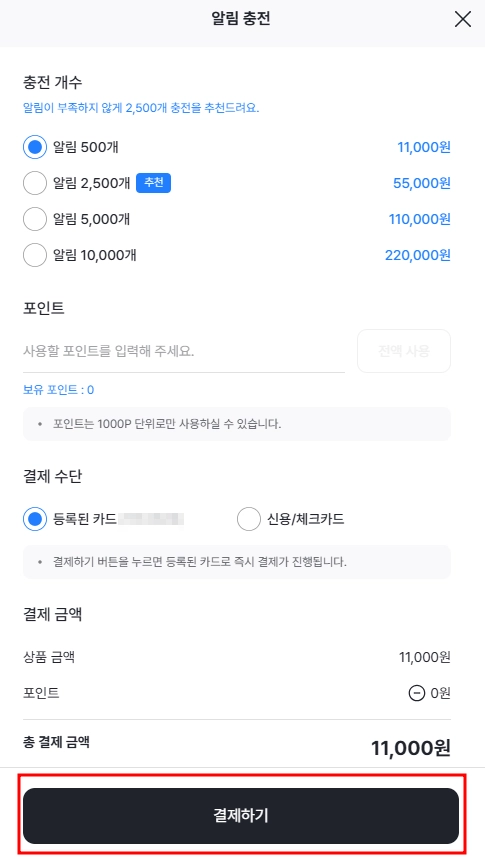Select the 알림 5,000개 radio option

34,219
